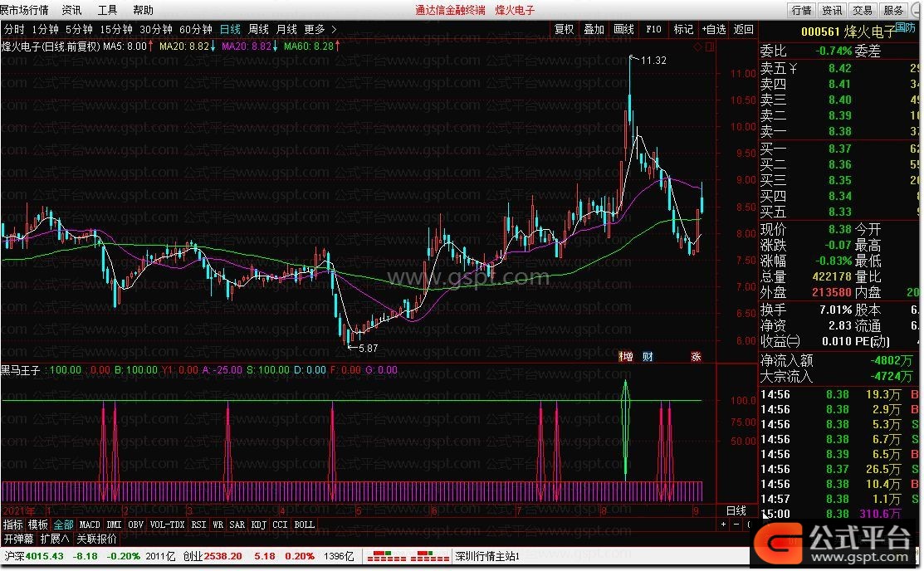This screenshot has width=924, height=571.
Task: Toggle 开弹幕 bullet comments
Action: tap(18, 539)
